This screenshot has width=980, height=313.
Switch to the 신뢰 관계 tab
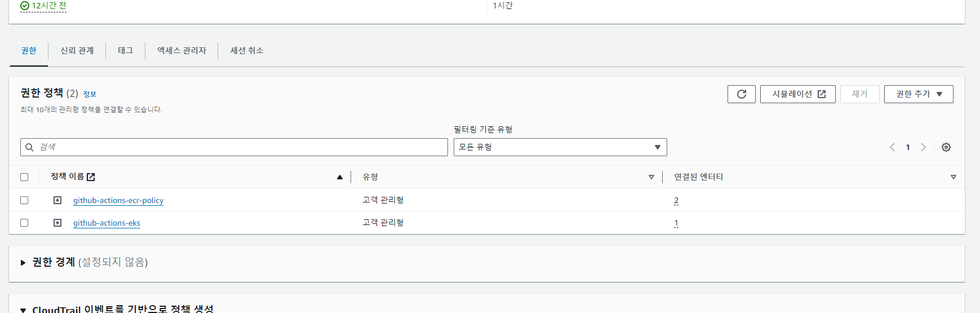click(77, 50)
